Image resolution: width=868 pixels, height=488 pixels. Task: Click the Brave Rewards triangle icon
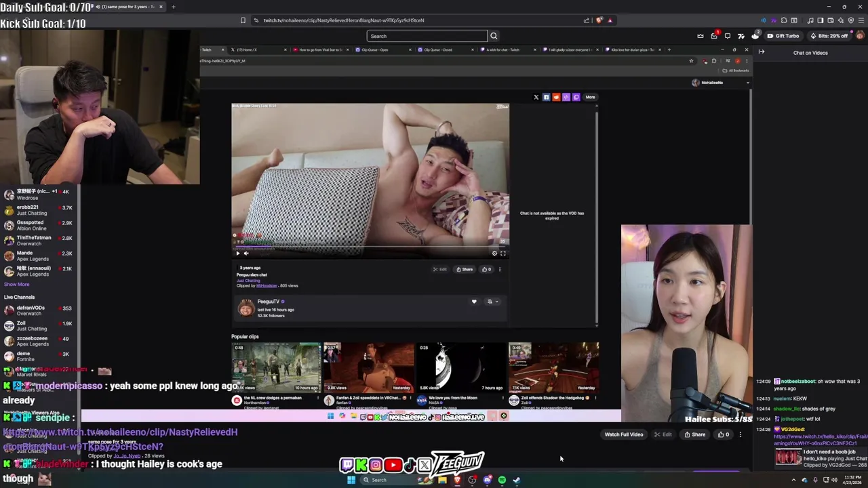coord(610,20)
